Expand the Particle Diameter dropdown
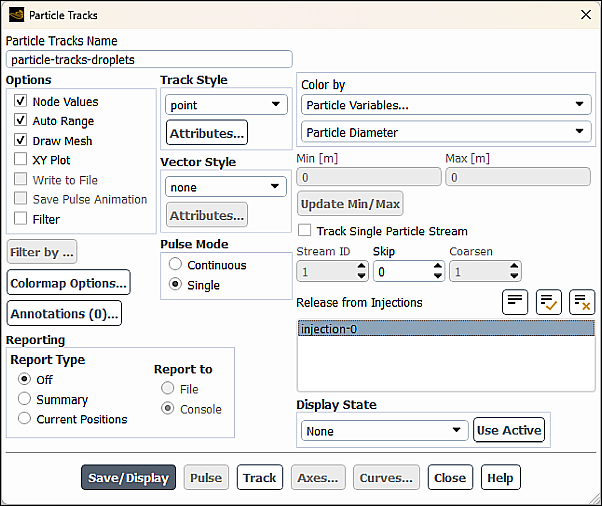 (444, 132)
